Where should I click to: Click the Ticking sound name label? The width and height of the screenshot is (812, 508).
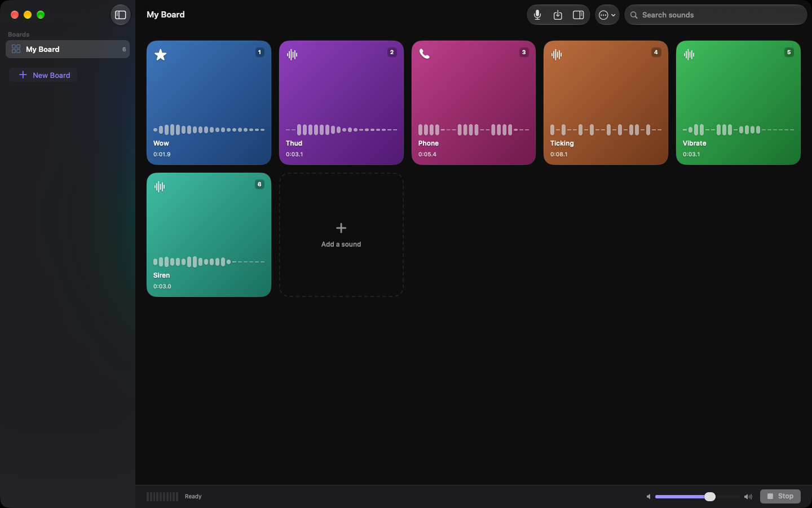pyautogui.click(x=562, y=143)
